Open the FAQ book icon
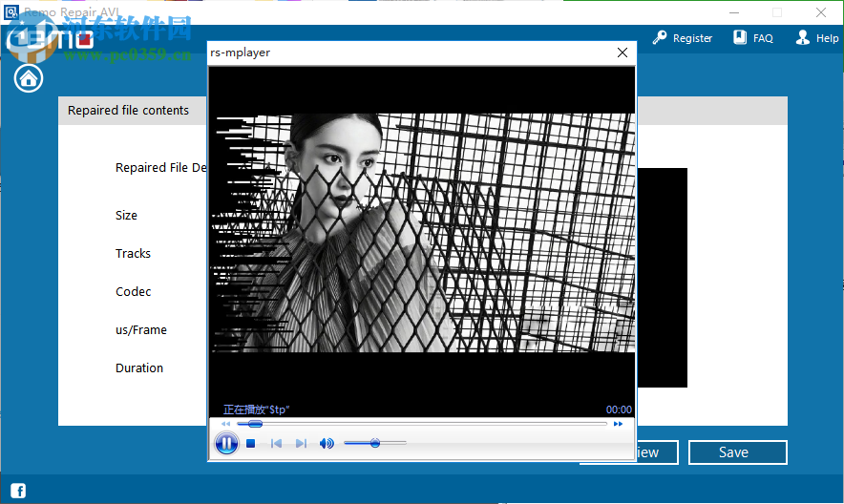Screen dimensions: 844x504 [740, 37]
